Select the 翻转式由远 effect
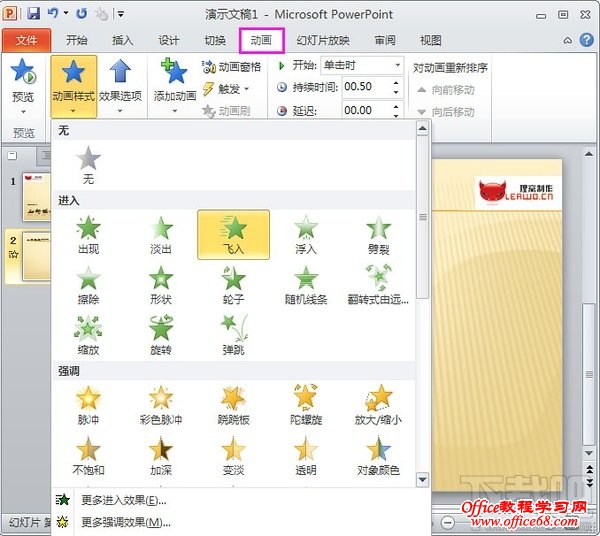Screen dimensions: 600x536 (378, 285)
